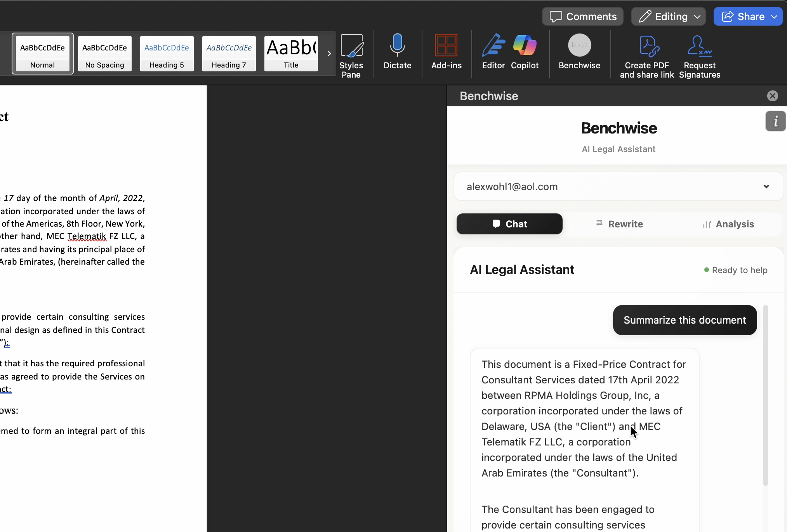This screenshot has width=787, height=532.
Task: Close the Benchwise task pane
Action: [x=773, y=96]
